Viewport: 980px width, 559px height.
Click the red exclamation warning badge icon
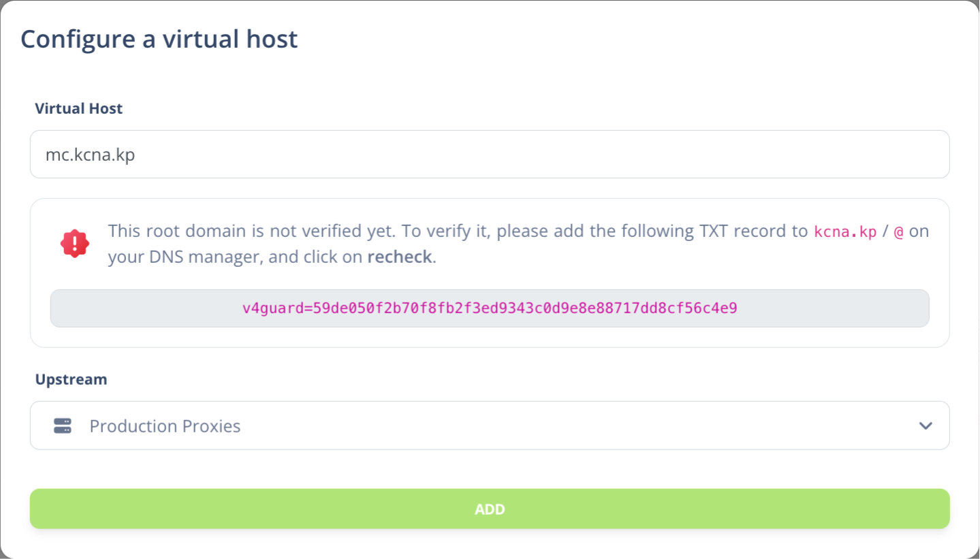[x=75, y=244]
